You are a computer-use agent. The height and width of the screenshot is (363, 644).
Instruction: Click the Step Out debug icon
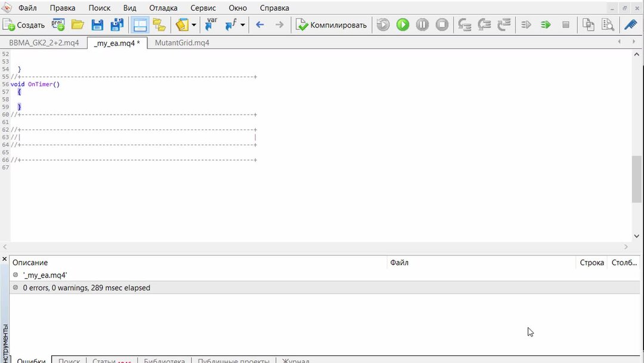504,25
